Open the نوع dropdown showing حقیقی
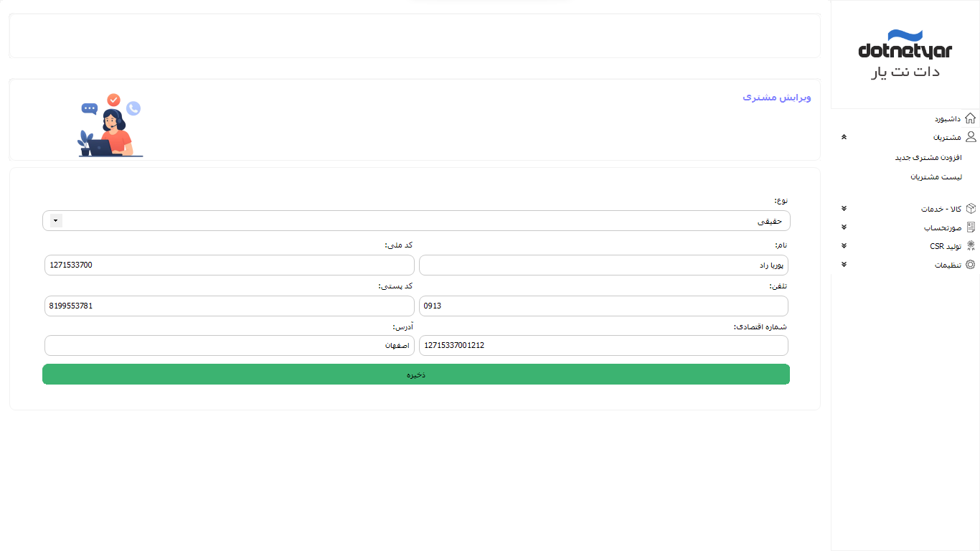Screen dimensions: 980x551 416,221
